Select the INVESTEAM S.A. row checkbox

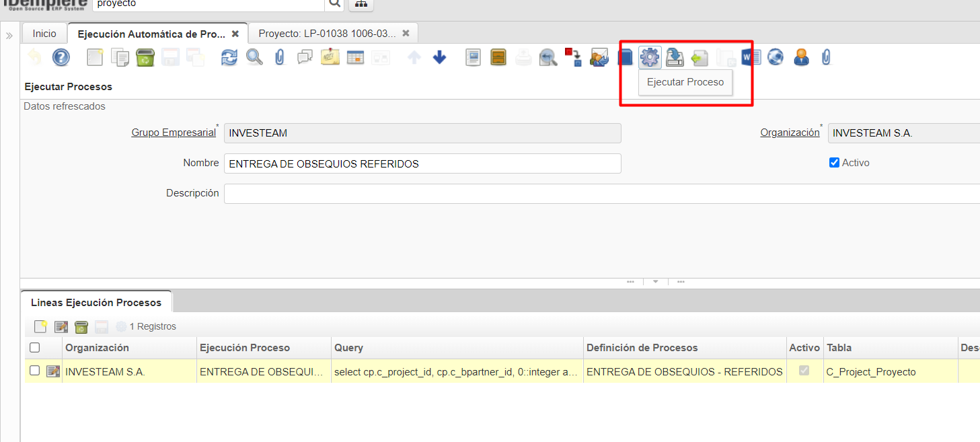tap(35, 371)
